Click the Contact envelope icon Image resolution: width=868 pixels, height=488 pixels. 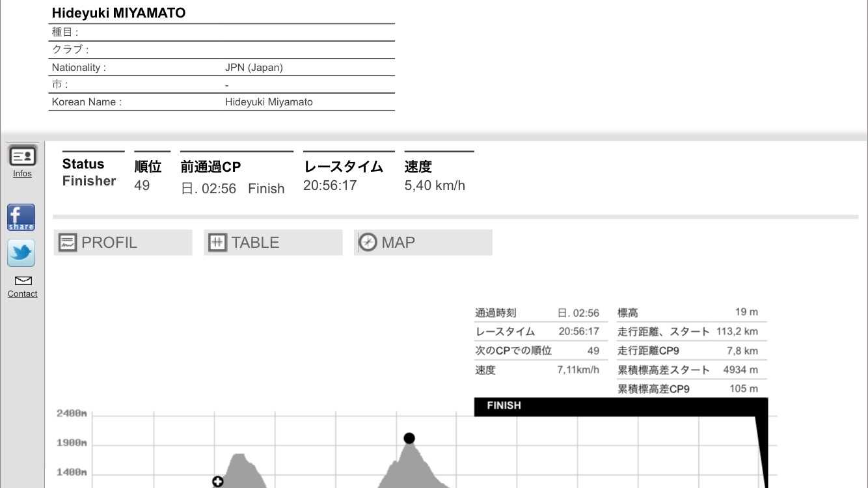click(x=23, y=281)
